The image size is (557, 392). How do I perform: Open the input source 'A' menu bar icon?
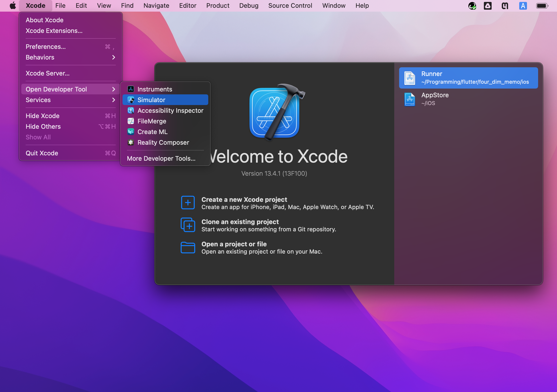[x=523, y=6]
